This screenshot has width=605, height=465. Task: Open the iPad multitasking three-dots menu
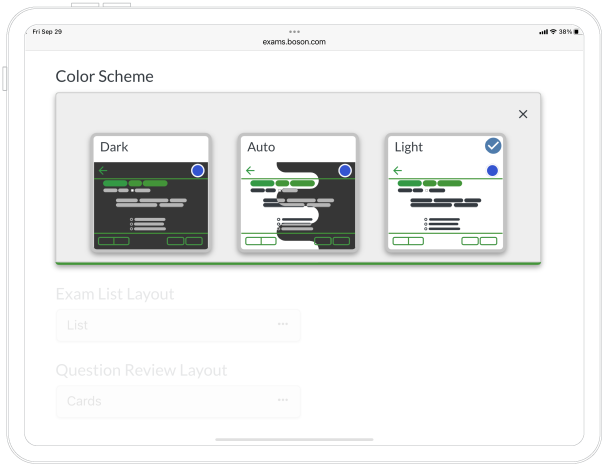tap(294, 31)
